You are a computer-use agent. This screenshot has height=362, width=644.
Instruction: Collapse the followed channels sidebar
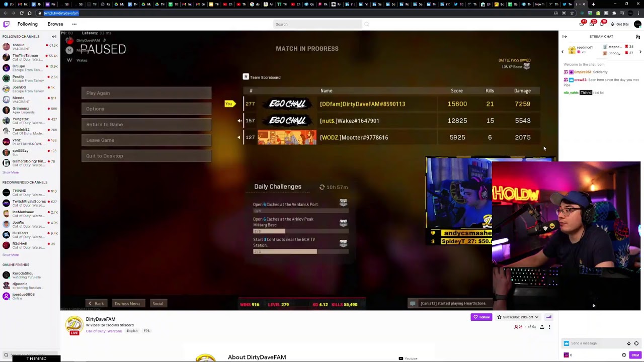54,37
